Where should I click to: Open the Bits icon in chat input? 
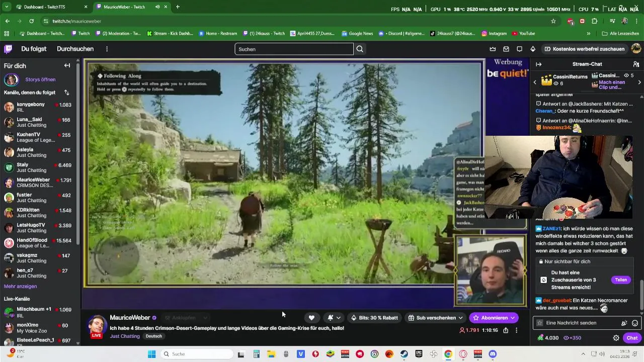(624, 323)
